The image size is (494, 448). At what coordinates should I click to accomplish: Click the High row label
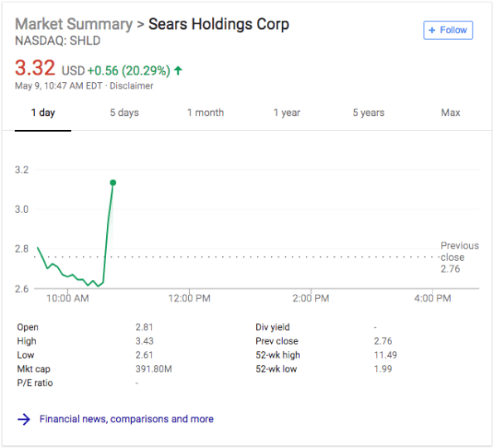point(27,341)
